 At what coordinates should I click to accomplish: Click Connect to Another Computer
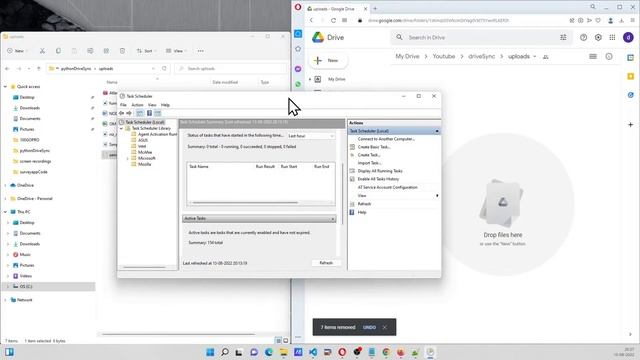(x=386, y=139)
